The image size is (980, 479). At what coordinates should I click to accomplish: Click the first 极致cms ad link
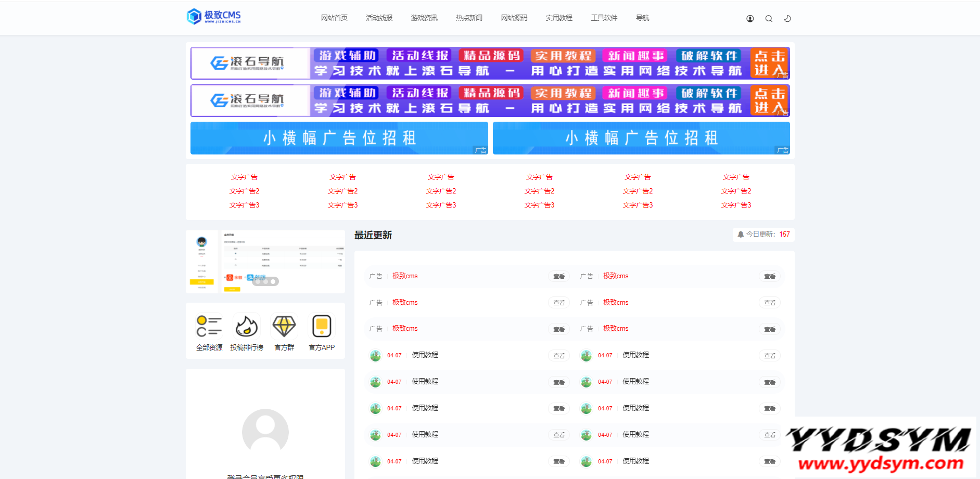tap(405, 276)
